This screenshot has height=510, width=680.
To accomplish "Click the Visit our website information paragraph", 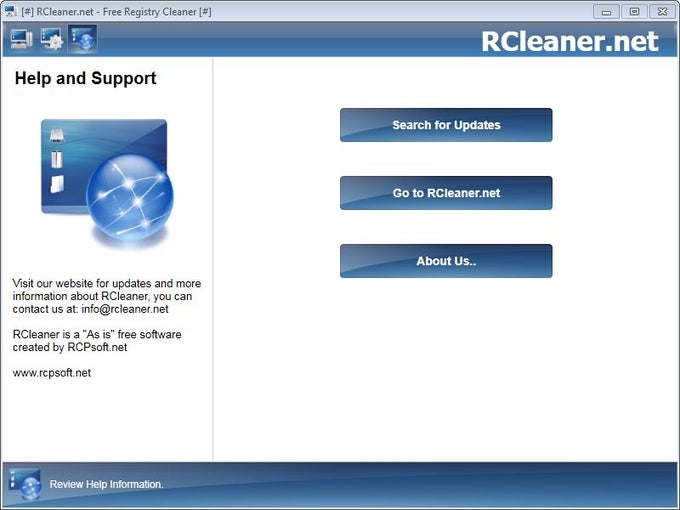I will point(106,296).
